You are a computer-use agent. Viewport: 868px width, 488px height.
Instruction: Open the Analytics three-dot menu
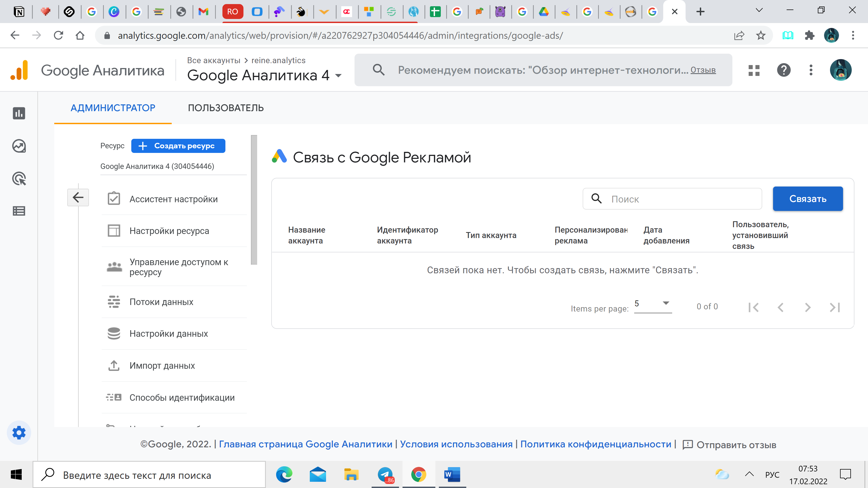point(811,70)
